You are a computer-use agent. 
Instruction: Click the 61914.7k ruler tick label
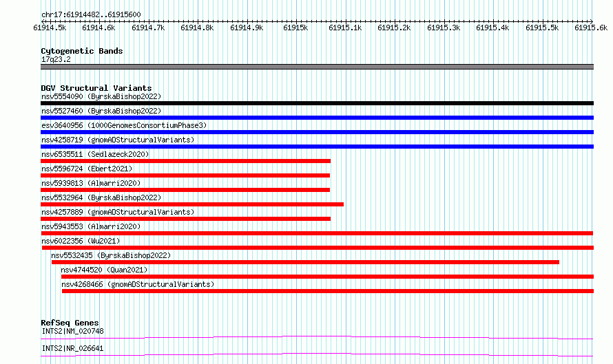(x=148, y=28)
